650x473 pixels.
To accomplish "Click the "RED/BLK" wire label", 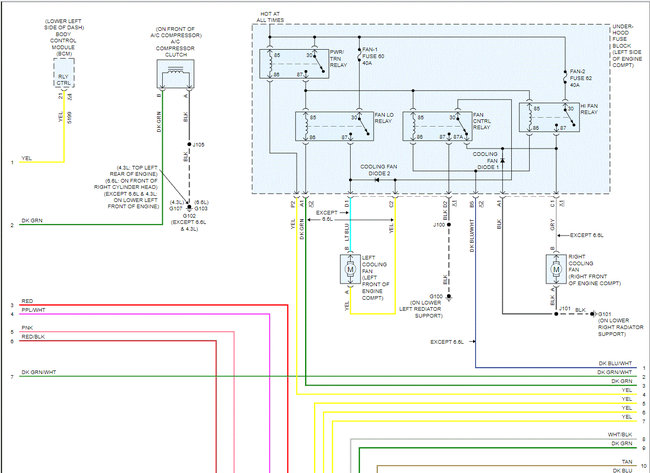I will [33, 337].
